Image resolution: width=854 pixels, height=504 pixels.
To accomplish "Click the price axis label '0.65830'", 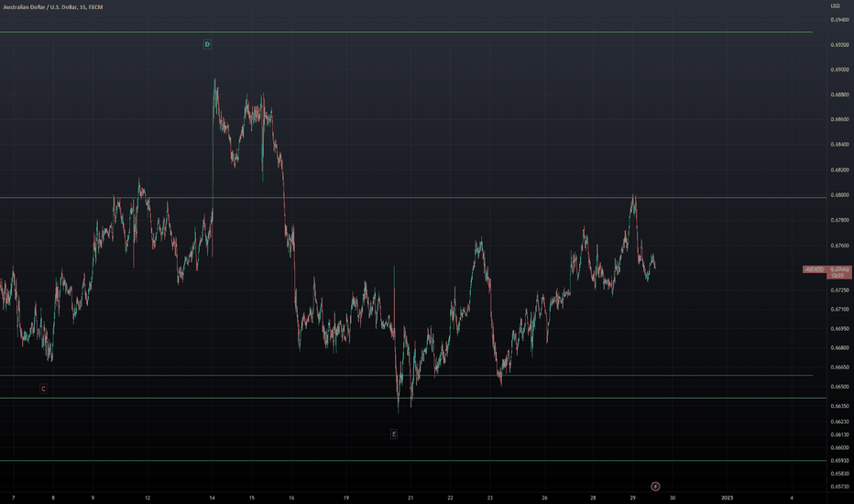I will coord(839,474).
